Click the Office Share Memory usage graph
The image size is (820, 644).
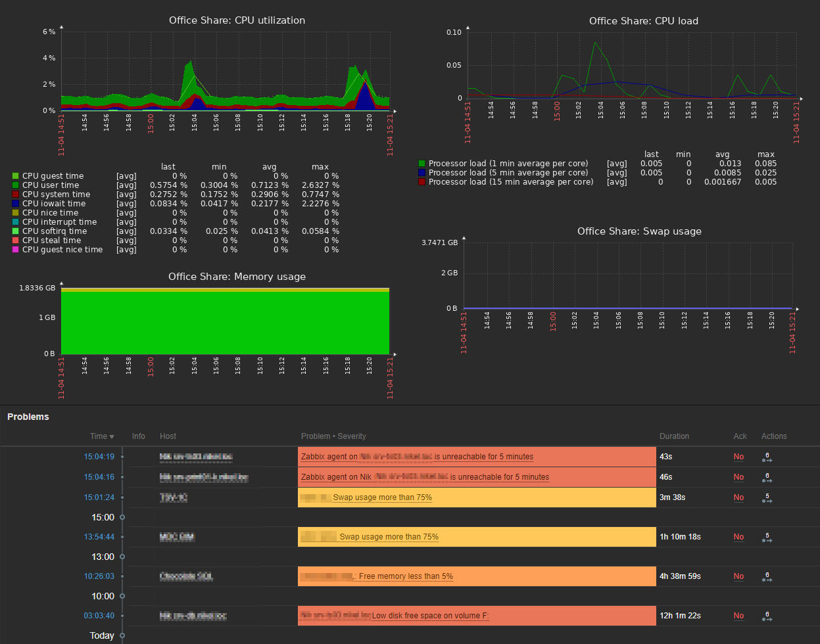pyautogui.click(x=225, y=322)
